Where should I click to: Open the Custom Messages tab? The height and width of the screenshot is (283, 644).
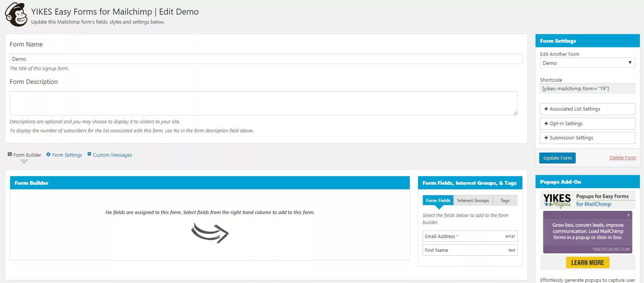pyautogui.click(x=110, y=155)
